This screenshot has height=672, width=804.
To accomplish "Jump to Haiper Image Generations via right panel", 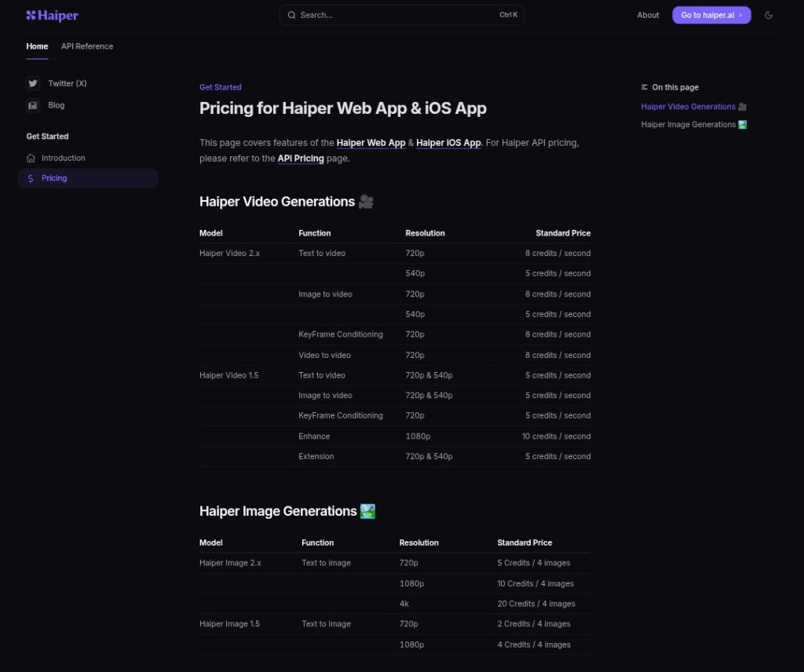I will (x=688, y=124).
